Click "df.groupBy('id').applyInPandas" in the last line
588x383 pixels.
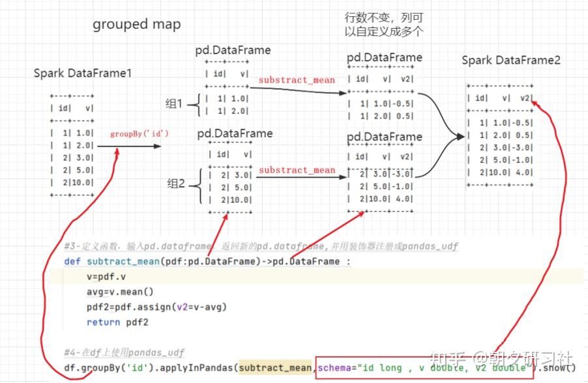click(149, 367)
